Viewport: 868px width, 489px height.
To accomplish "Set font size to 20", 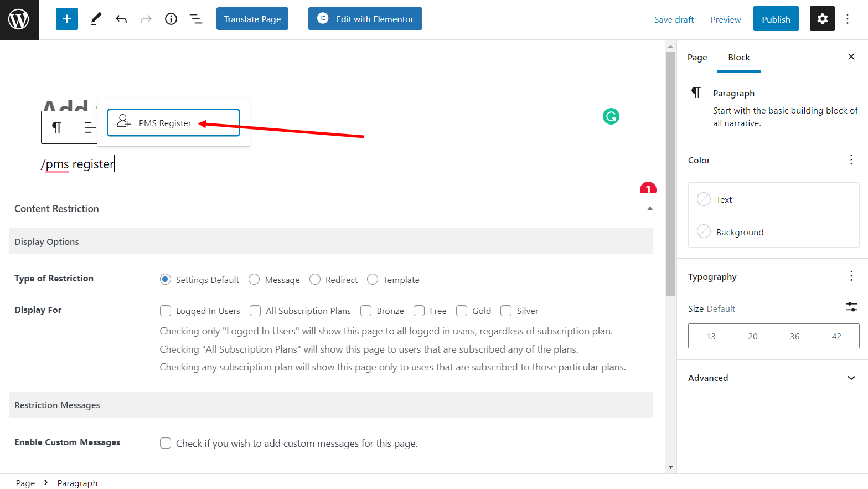I will (x=753, y=336).
